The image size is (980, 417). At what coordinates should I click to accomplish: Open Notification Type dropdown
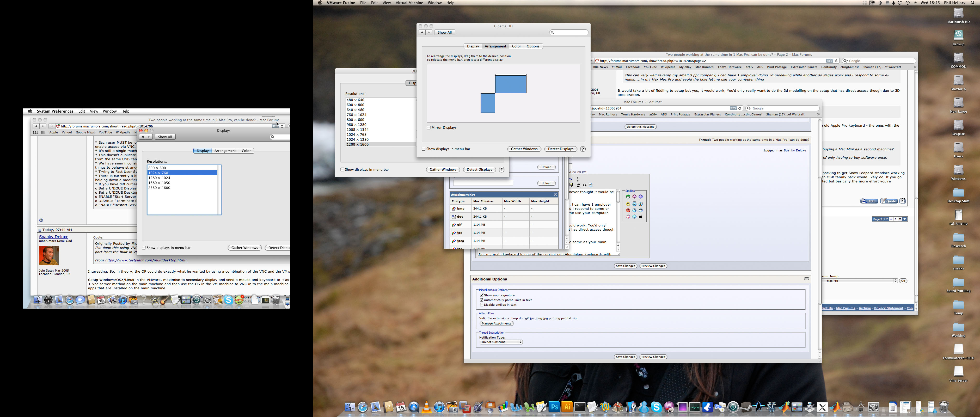tap(501, 342)
